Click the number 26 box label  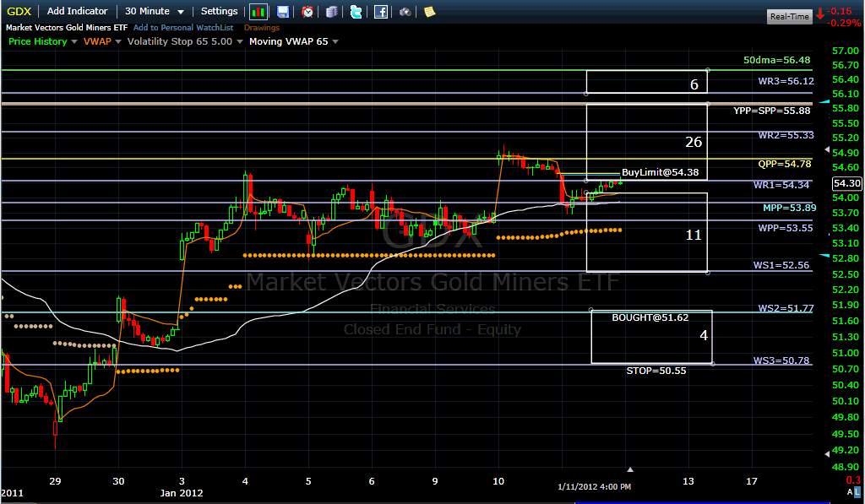click(694, 143)
